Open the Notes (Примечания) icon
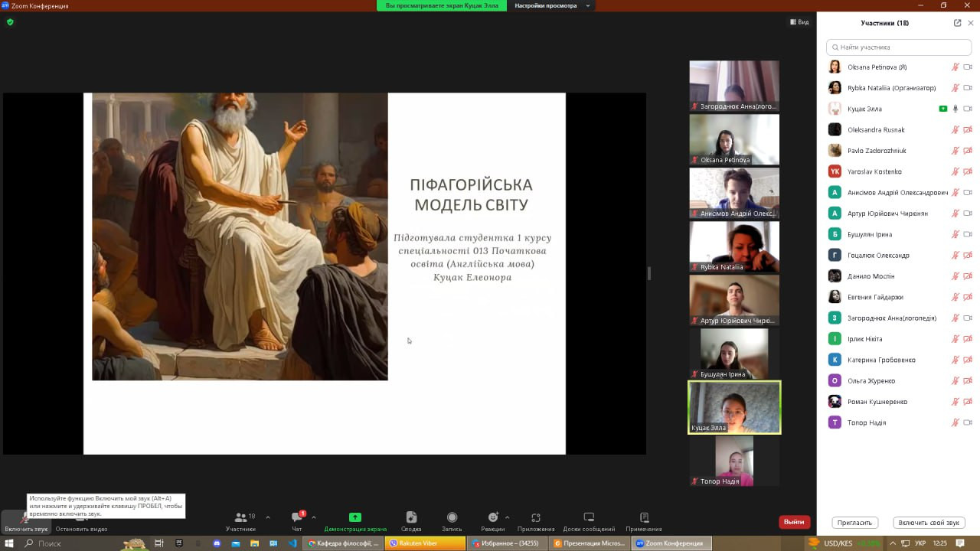The image size is (980, 551). coord(643,517)
